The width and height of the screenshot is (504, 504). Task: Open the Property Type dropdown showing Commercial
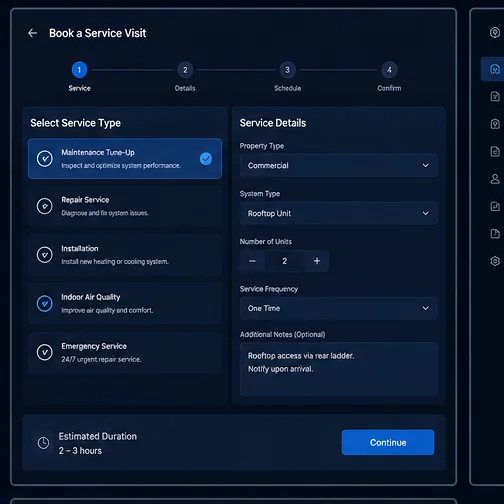point(338,165)
